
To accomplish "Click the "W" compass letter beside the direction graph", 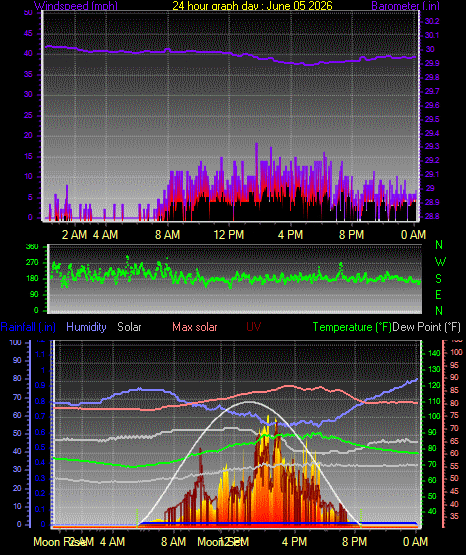I will point(440,262).
